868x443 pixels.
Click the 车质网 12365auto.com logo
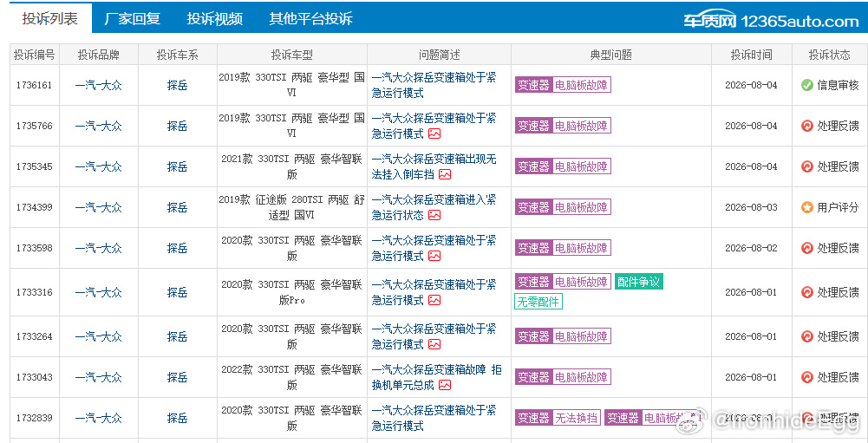(771, 21)
